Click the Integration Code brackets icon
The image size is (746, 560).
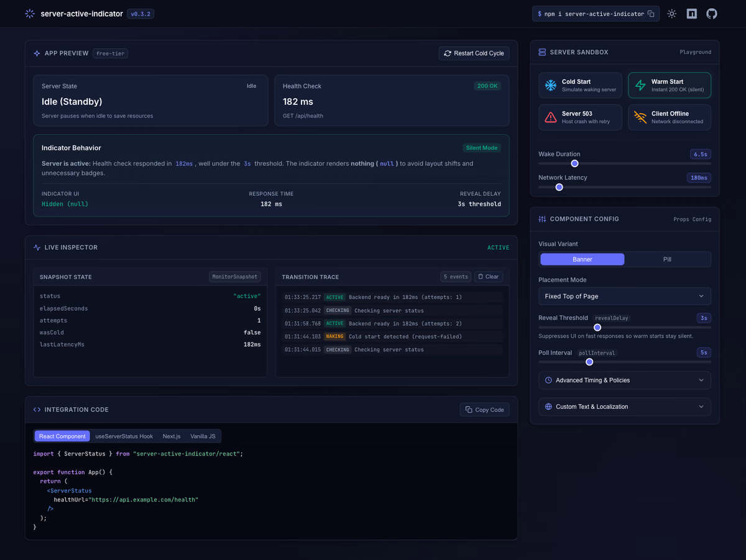tap(37, 410)
